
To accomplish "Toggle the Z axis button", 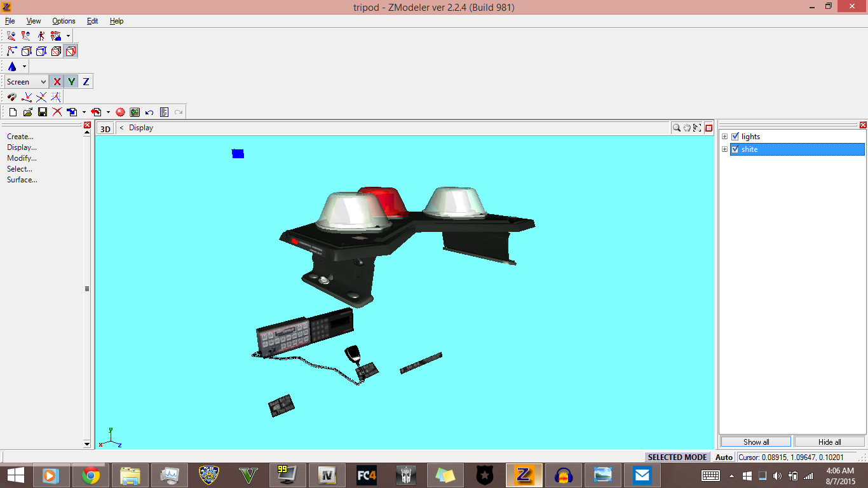I will (x=86, y=82).
